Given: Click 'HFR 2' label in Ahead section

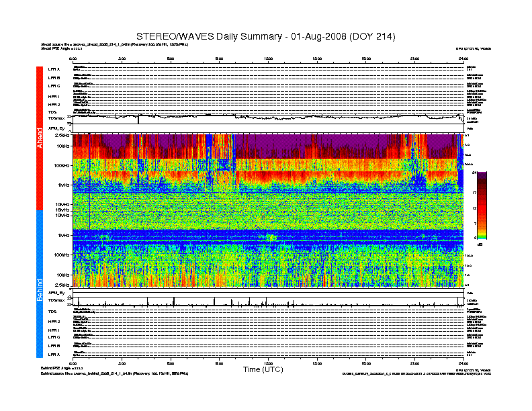Looking at the screenshot, I should pyautogui.click(x=54, y=105).
